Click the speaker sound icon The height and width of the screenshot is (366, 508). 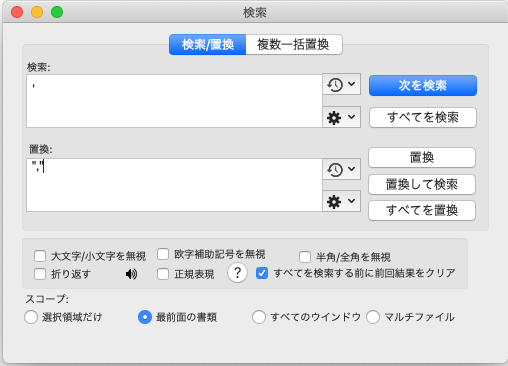pyautogui.click(x=131, y=274)
